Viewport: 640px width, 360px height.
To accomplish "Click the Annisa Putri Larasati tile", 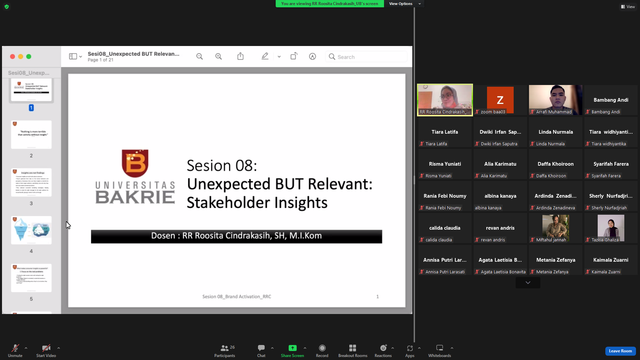I will [445, 260].
